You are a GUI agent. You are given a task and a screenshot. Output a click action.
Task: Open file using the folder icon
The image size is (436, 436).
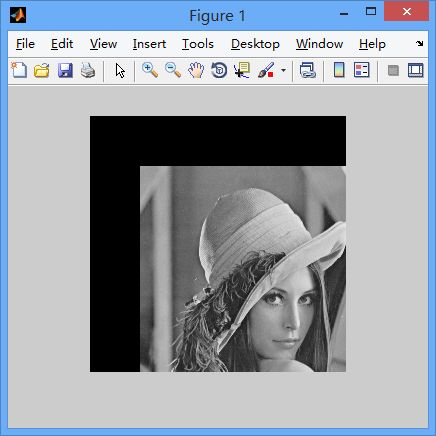pos(42,71)
